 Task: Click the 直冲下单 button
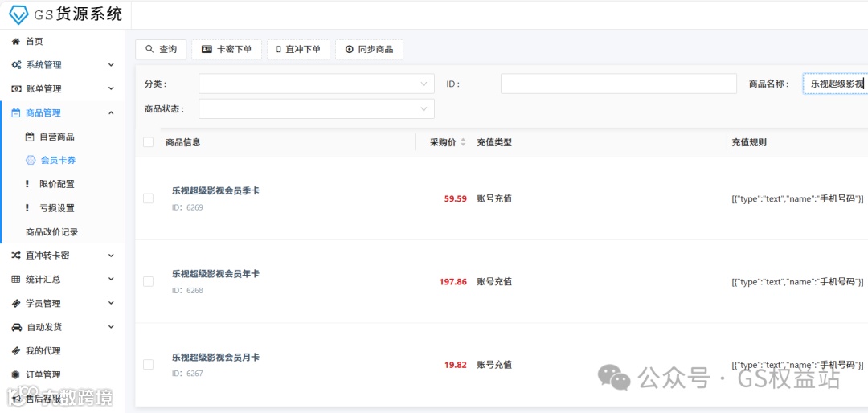[x=298, y=49]
